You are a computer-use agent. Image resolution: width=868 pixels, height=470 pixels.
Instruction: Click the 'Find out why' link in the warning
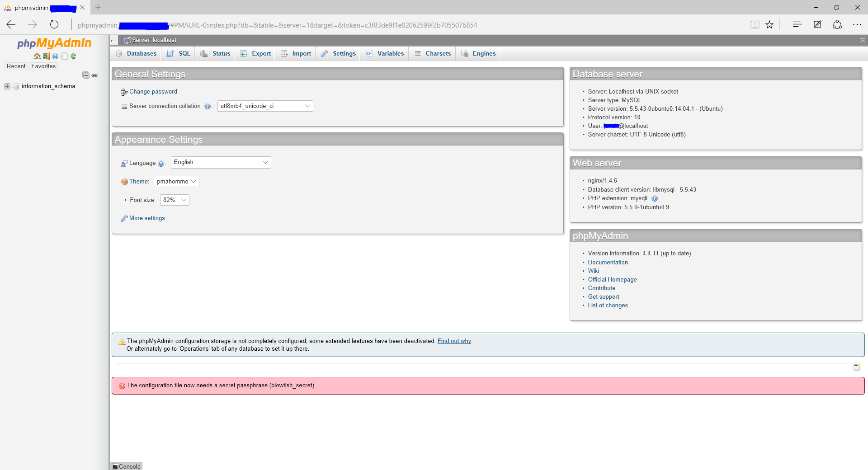(x=454, y=341)
